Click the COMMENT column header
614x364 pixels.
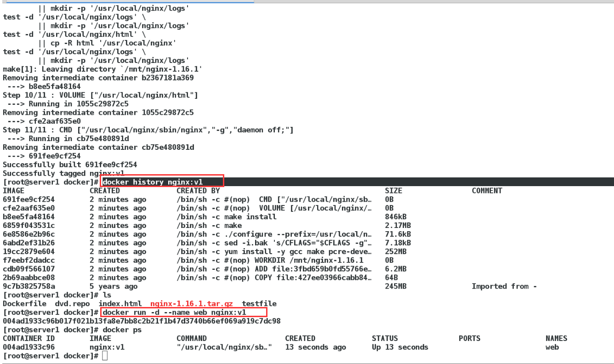point(487,191)
